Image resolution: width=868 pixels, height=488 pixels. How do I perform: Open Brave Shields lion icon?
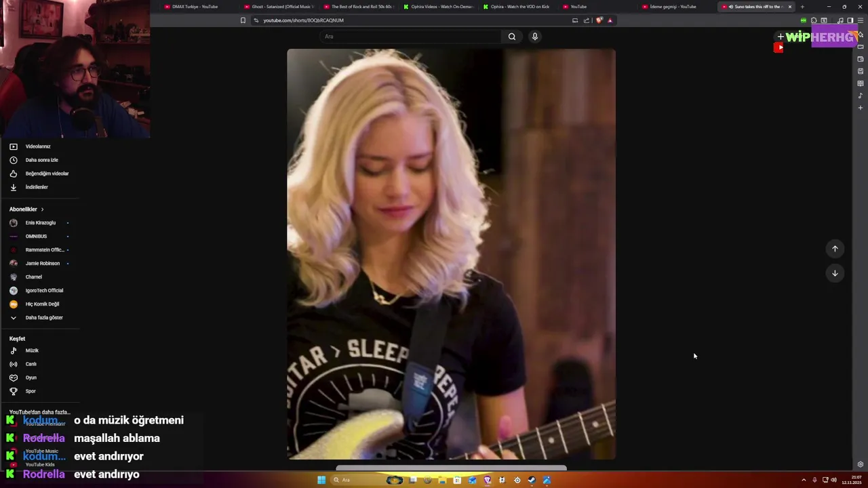click(x=599, y=20)
